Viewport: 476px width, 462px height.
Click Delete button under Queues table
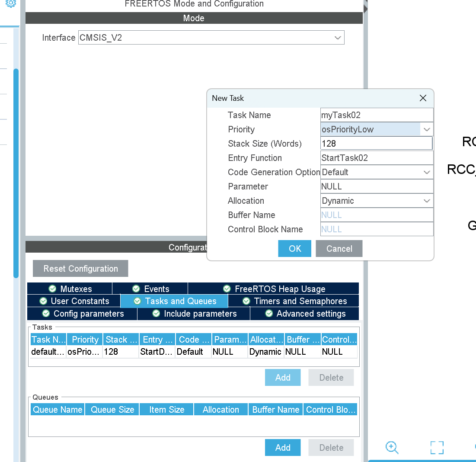click(x=331, y=447)
